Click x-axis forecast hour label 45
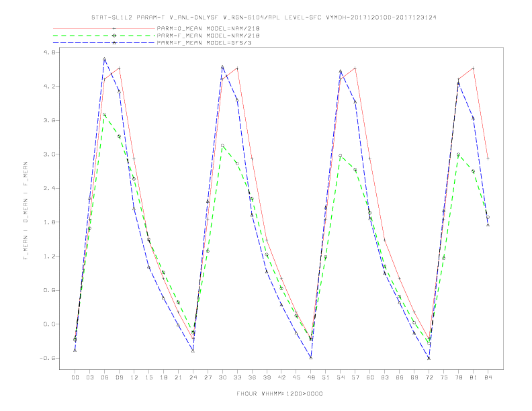The width and height of the screenshot is (532, 411). [x=296, y=377]
